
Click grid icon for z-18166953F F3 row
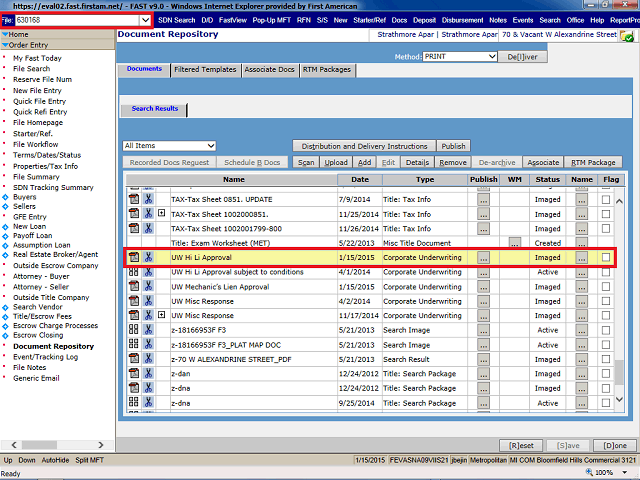point(134,330)
